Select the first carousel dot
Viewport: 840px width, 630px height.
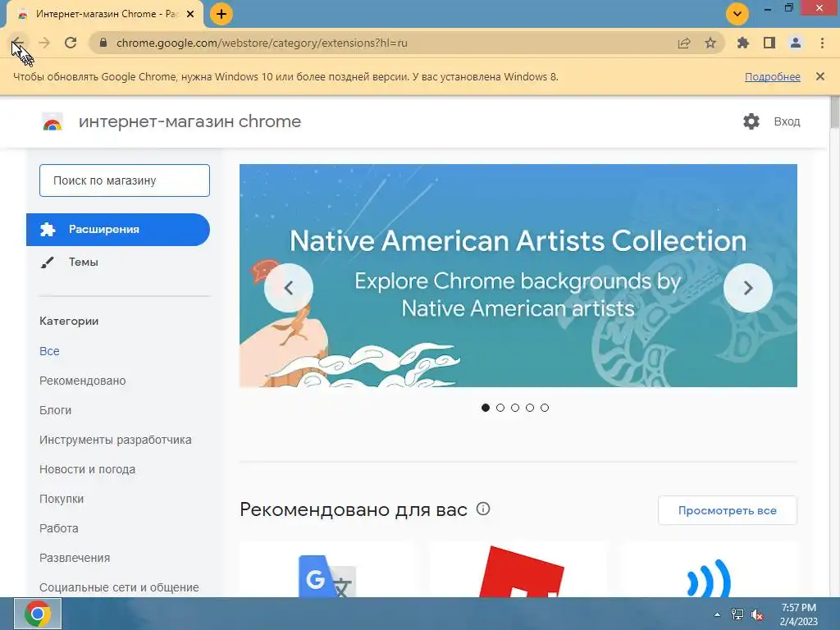pyautogui.click(x=486, y=408)
